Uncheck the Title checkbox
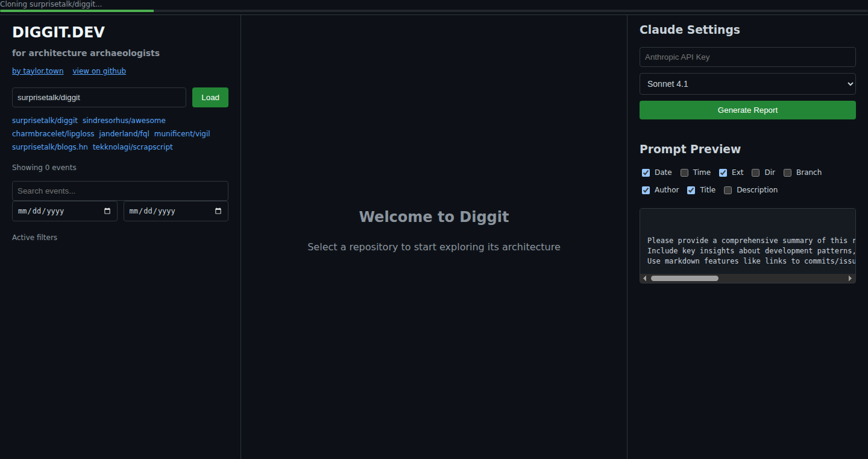868x459 pixels. coord(691,190)
